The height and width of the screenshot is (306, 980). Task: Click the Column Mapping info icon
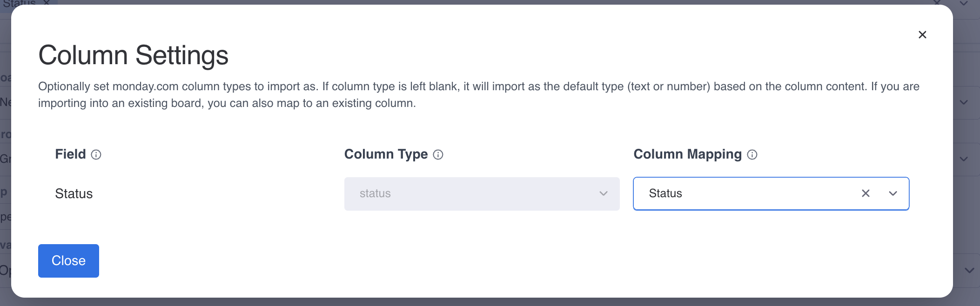click(752, 154)
